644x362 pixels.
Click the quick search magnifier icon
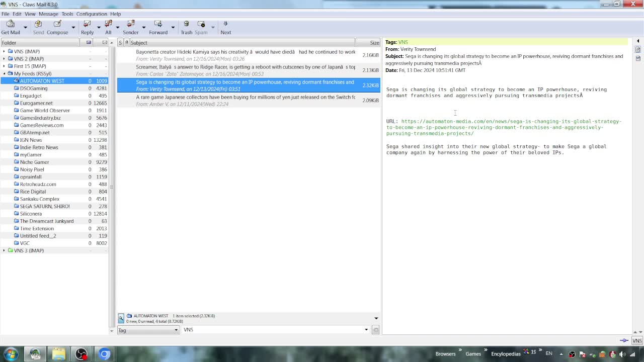[121, 318]
